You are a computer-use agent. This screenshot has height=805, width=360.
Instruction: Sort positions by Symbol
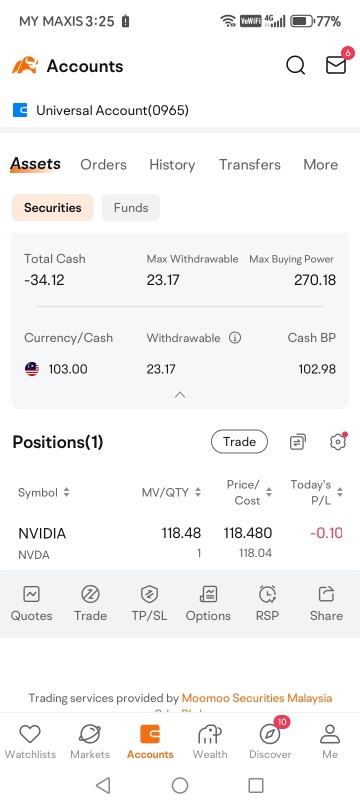43,492
